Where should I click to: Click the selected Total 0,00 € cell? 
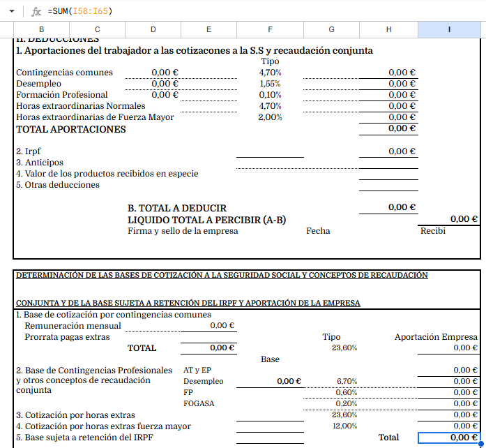coord(449,438)
